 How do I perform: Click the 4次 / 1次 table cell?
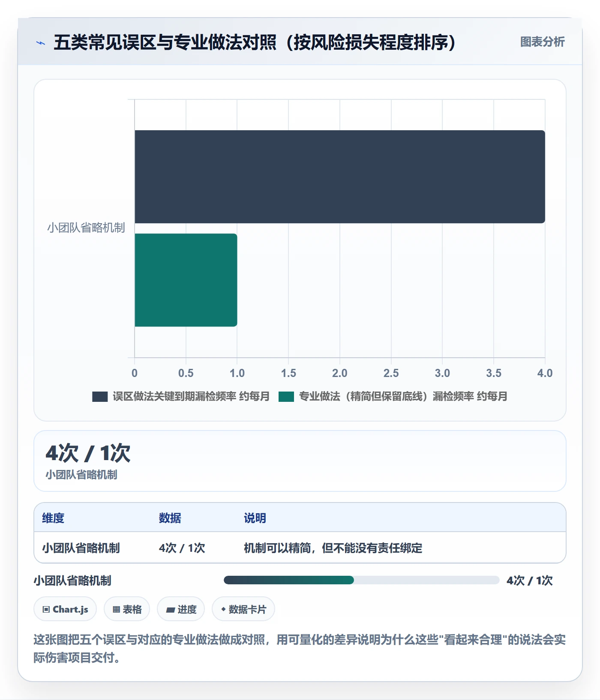(182, 548)
